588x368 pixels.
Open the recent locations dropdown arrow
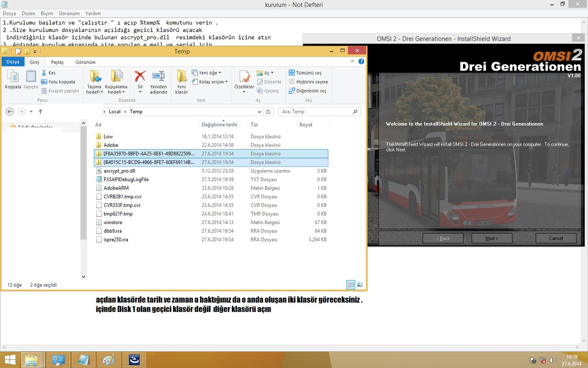pos(31,112)
